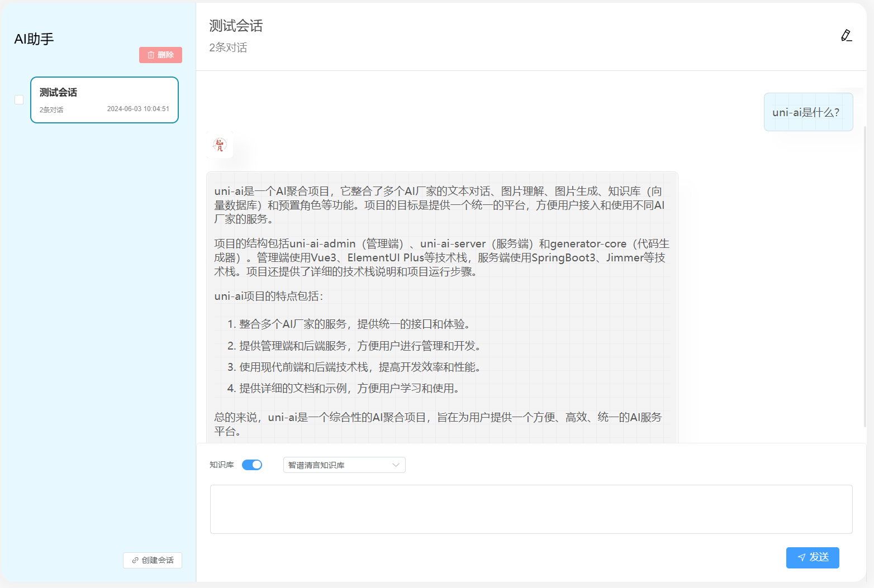Check the checkbox next to 测试会话 session
This screenshot has height=588, width=874.
coord(19,99)
